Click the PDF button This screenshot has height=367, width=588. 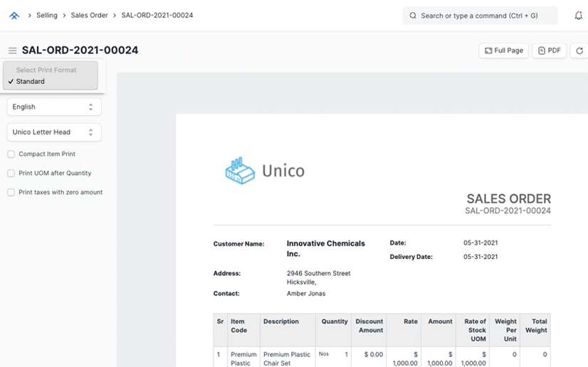click(x=549, y=50)
